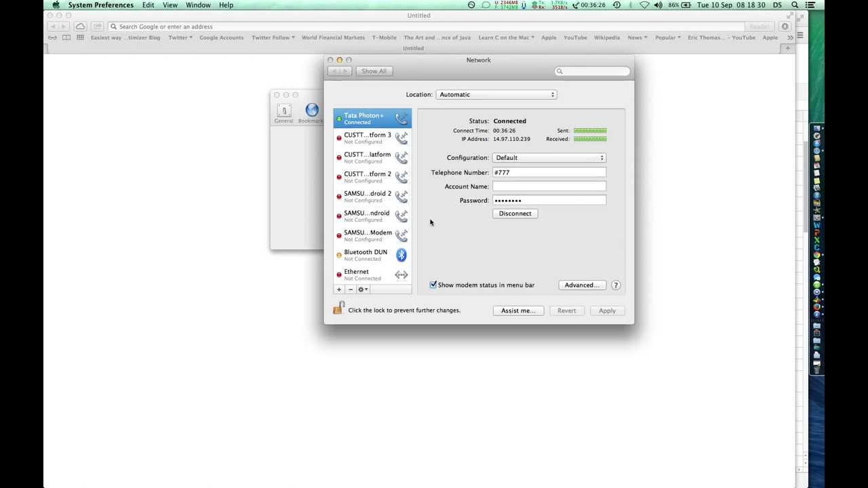
Task: Open Top Sites grid icon in Safari
Action: (80, 37)
